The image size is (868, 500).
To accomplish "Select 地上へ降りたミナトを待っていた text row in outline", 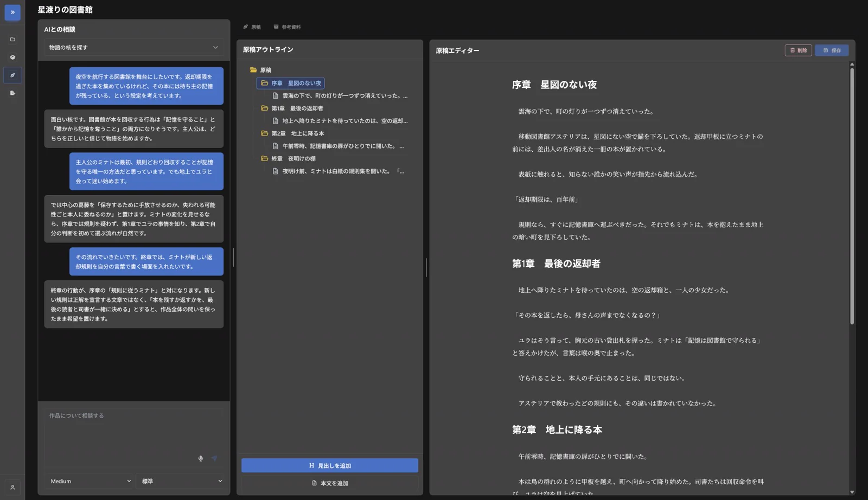I will coord(345,121).
